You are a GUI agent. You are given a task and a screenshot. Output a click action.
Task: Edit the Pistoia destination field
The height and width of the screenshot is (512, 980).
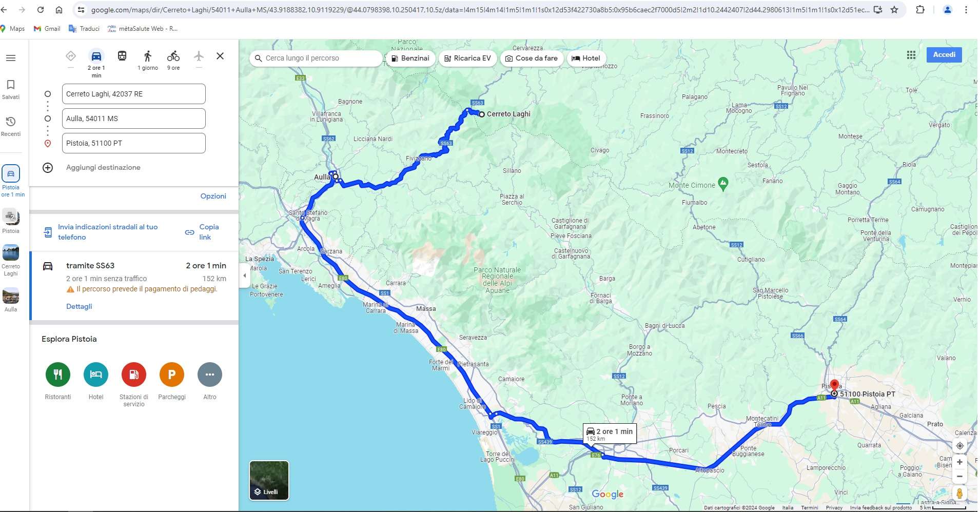tap(134, 143)
